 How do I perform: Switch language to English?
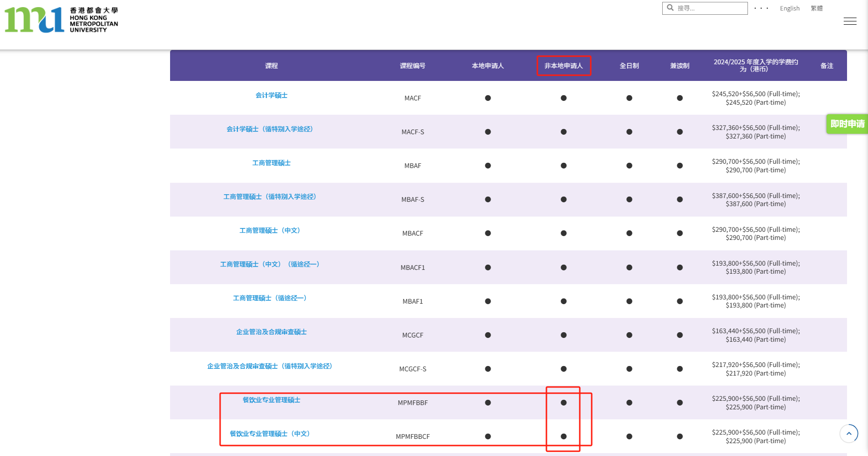pyautogui.click(x=789, y=9)
